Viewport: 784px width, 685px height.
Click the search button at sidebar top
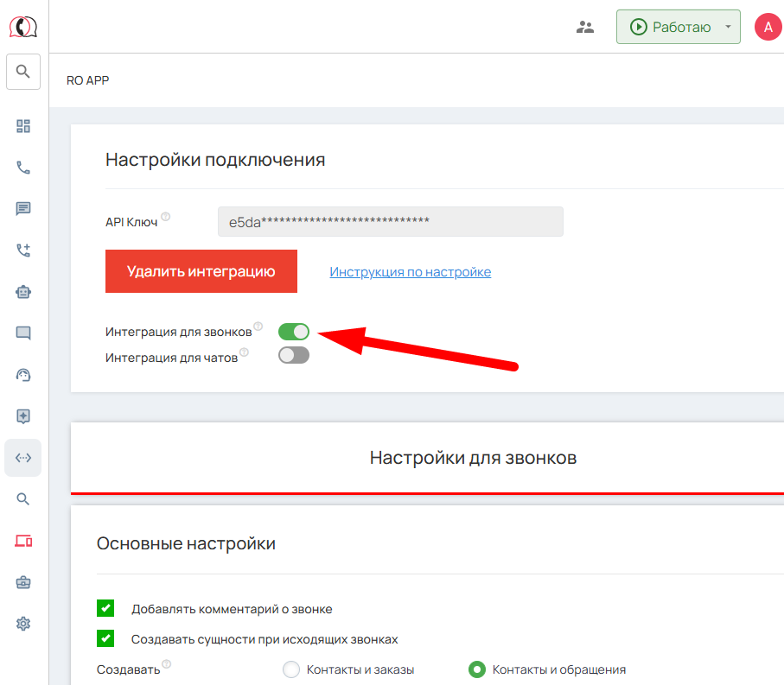tap(23, 72)
